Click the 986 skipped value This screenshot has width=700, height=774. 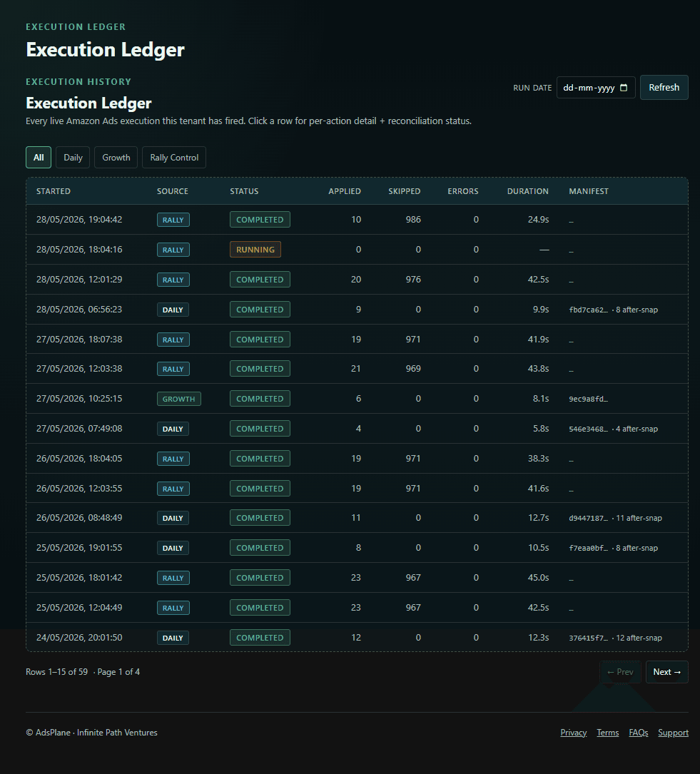413,220
